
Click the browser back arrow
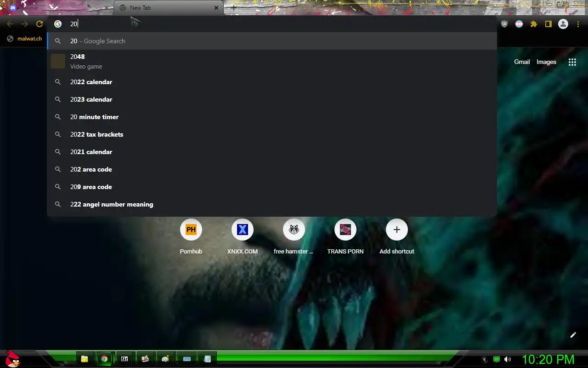click(10, 24)
